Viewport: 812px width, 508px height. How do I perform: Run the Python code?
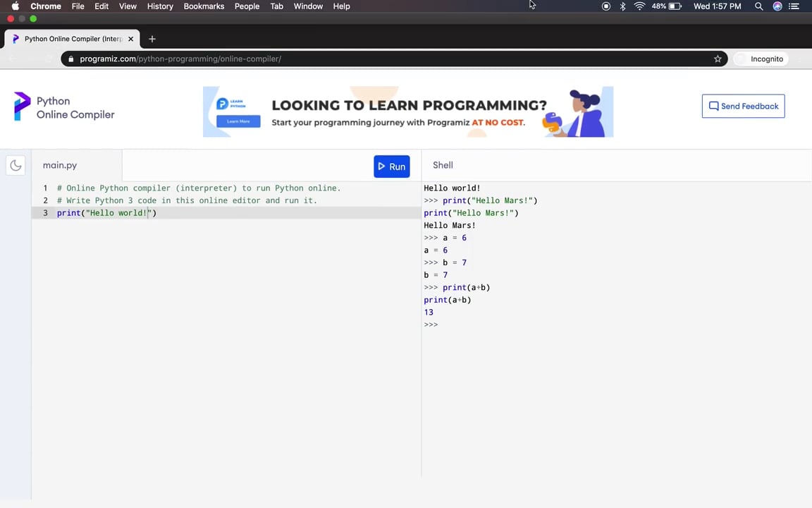click(x=391, y=167)
